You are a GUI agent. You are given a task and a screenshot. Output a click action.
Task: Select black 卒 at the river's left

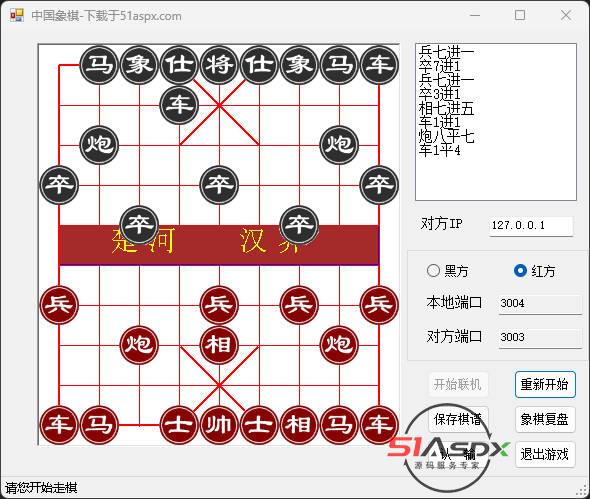click(139, 225)
